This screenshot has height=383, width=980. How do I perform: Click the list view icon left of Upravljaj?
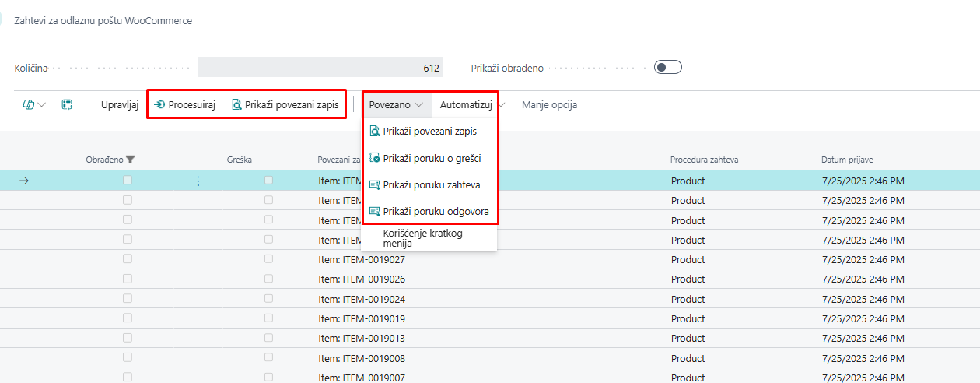coord(67,104)
